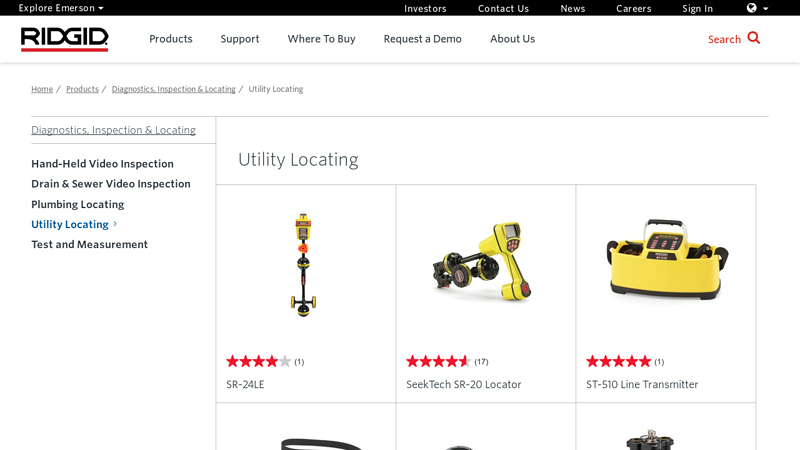Select Plumbing Locating category
Image resolution: width=800 pixels, height=450 pixels.
click(x=78, y=204)
